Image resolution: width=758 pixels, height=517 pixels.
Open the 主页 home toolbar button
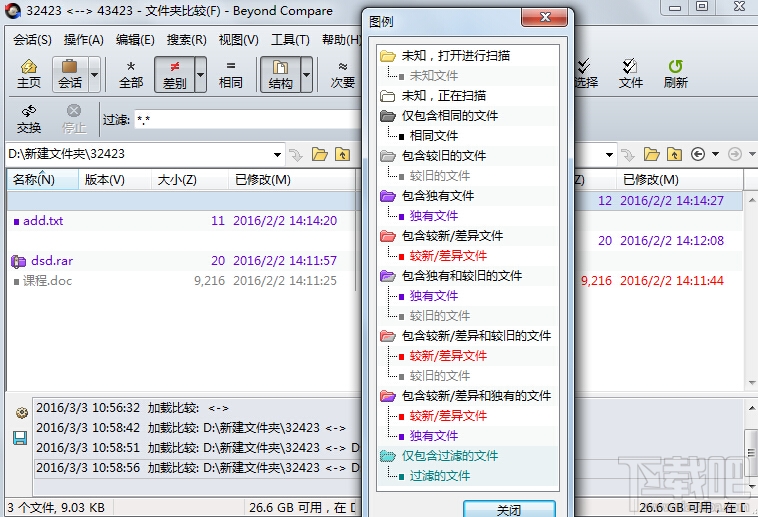[29, 74]
